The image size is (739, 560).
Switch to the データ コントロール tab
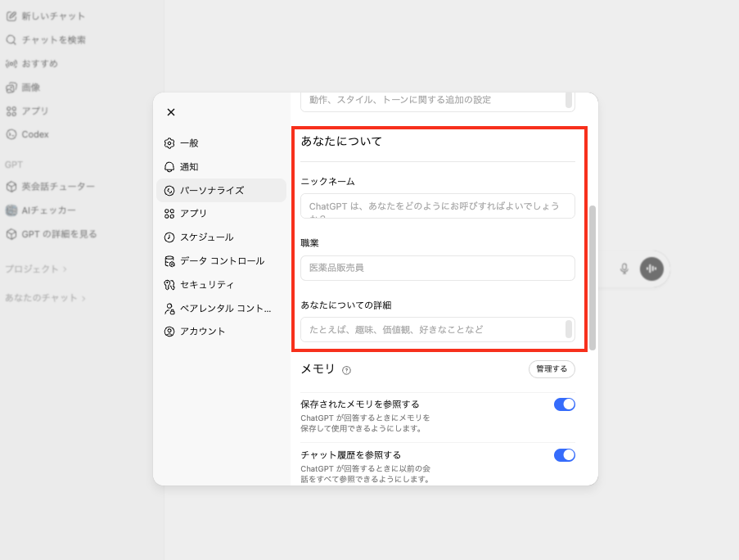point(221,261)
